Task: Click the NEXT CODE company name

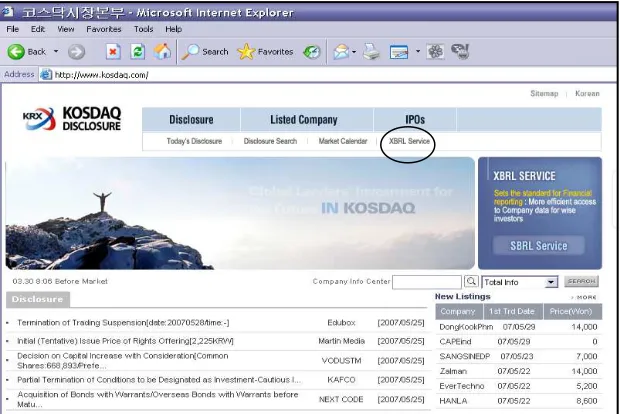Action: point(341,399)
